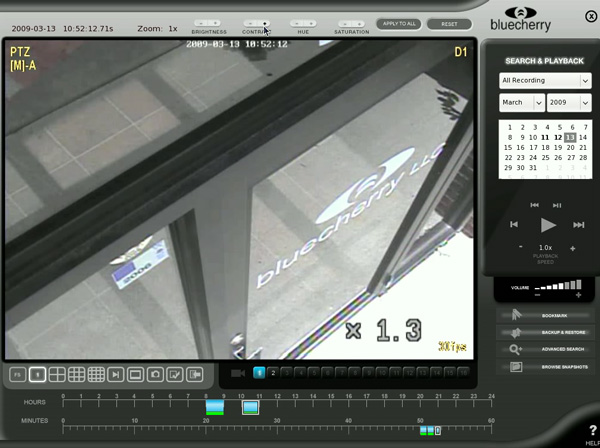
Task: Click the play/pause step button above Play
Action: point(557,205)
